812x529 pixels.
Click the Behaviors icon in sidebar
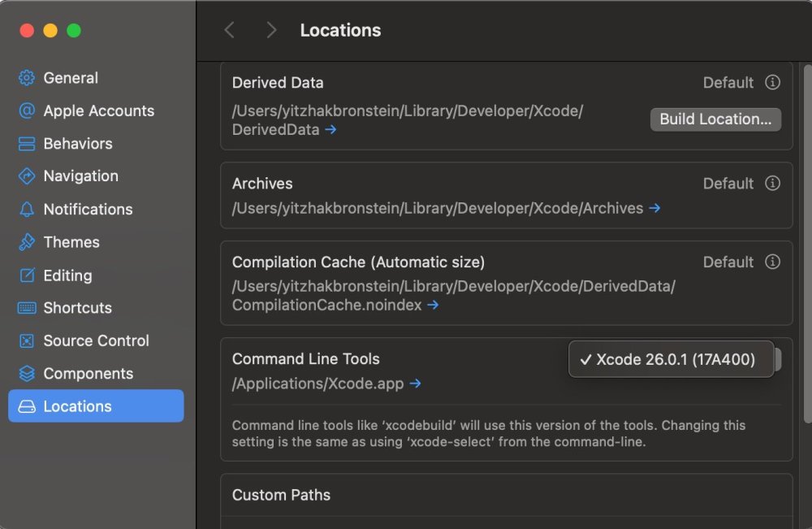coord(27,144)
